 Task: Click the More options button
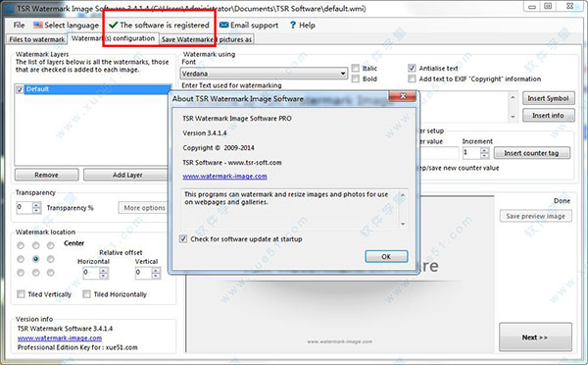[x=144, y=208]
